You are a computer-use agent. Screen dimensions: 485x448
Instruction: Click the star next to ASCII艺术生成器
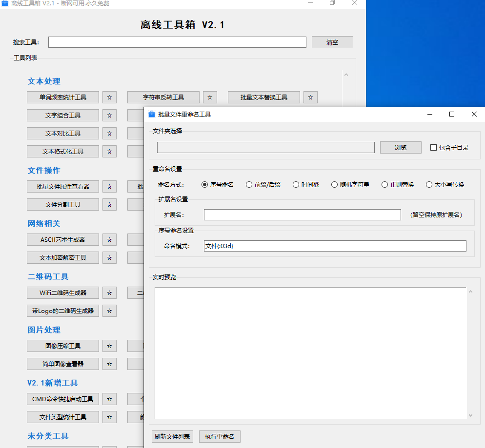pos(109,239)
